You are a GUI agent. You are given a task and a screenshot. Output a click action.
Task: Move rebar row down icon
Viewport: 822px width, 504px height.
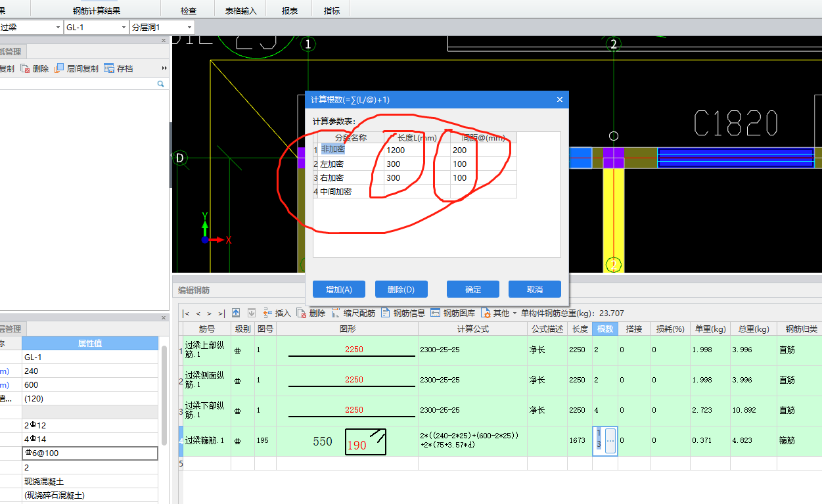tap(251, 313)
